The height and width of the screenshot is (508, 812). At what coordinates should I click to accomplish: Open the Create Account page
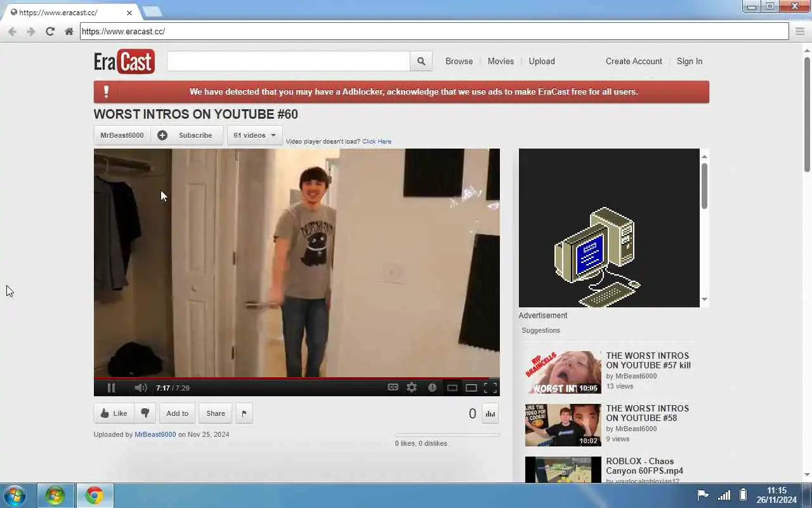point(634,61)
